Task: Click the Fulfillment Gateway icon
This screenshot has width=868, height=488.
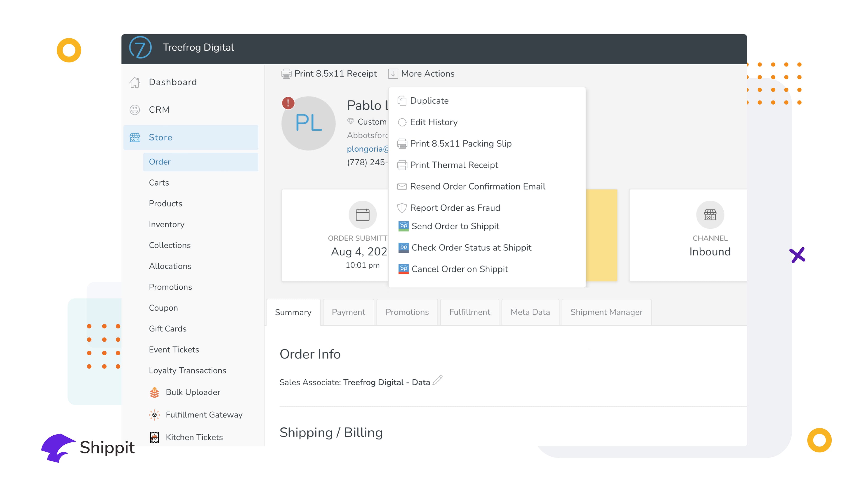Action: tap(154, 415)
